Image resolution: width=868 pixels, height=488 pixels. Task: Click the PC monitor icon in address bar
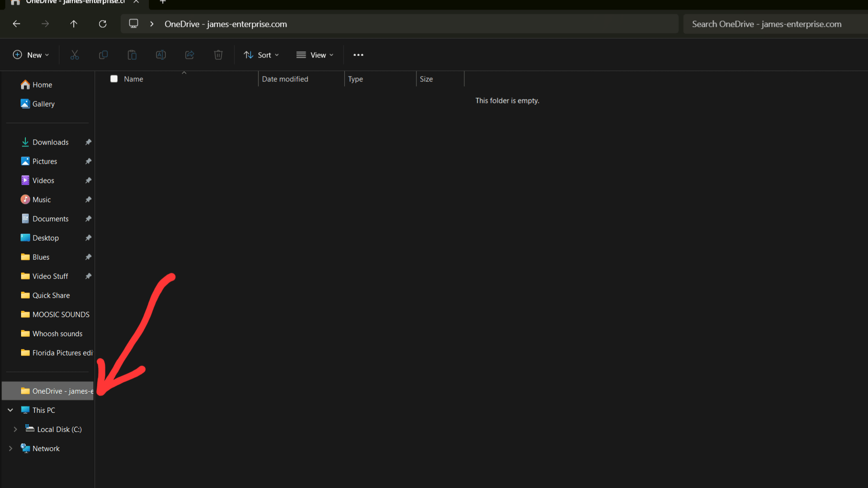pyautogui.click(x=134, y=24)
